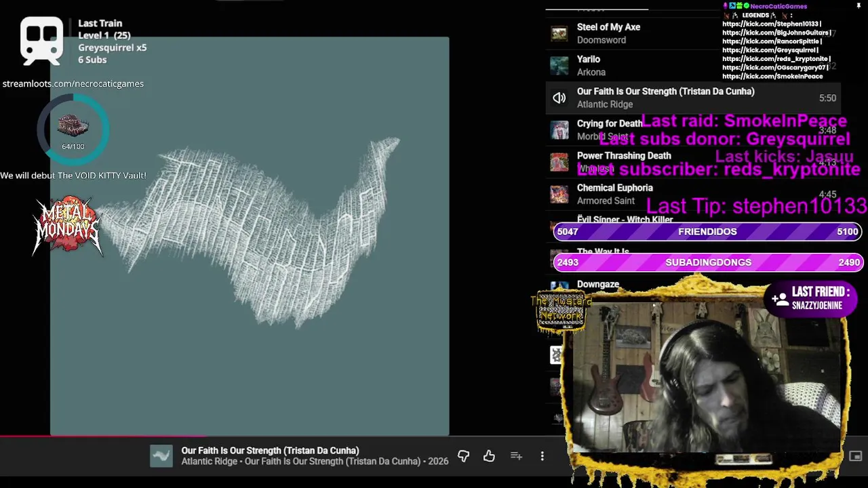Play 'Downgaze' from the queue
The image size is (868, 488).
598,285
